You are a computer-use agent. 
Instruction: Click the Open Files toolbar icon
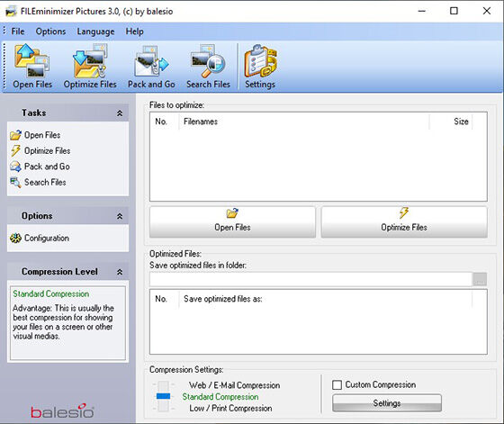click(x=32, y=67)
